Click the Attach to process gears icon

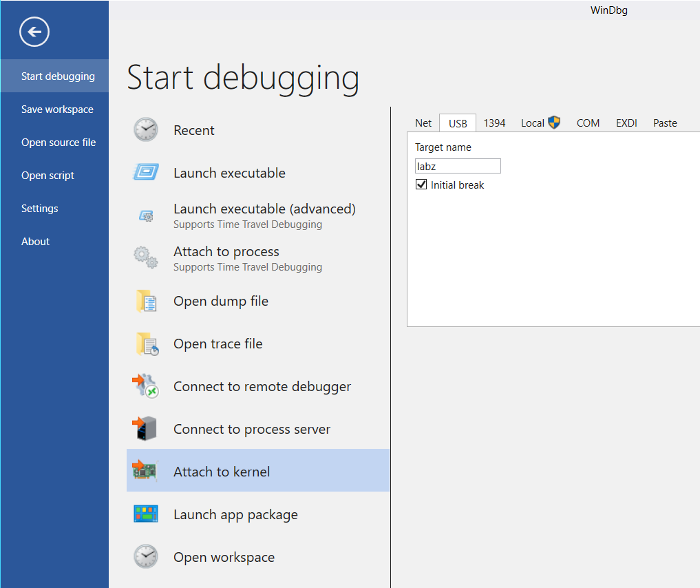146,258
